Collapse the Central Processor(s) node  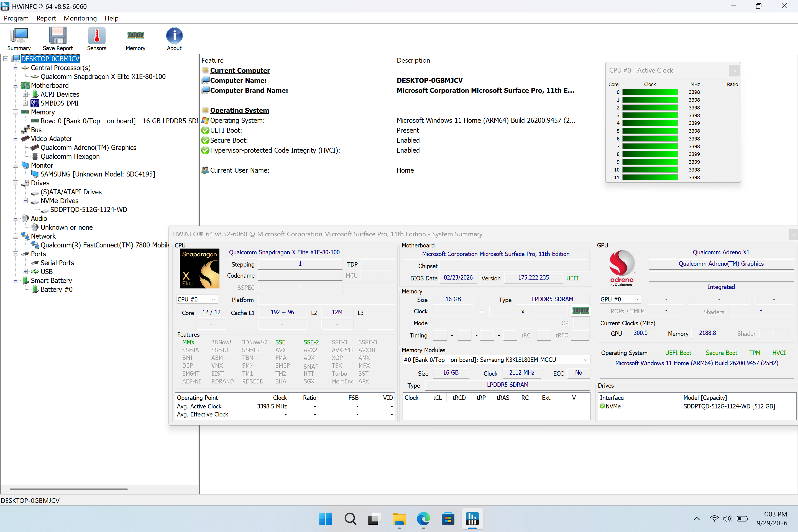tap(15, 68)
